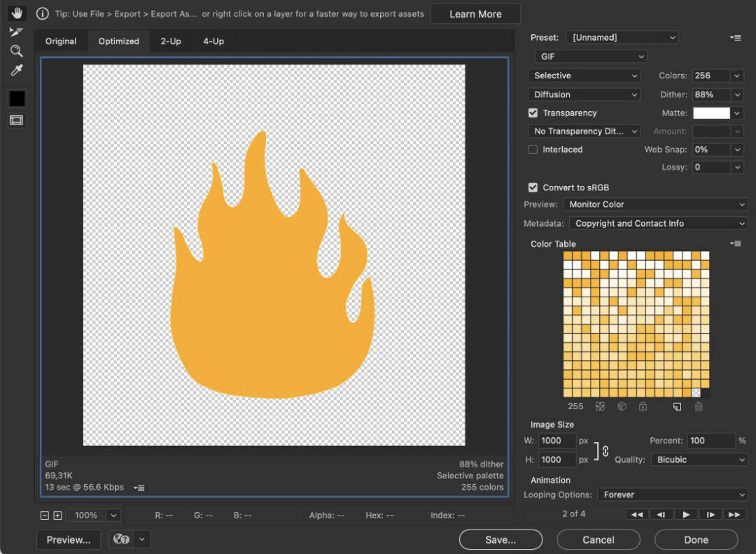The height and width of the screenshot is (554, 756).
Task: Click the Save... button
Action: (500, 539)
